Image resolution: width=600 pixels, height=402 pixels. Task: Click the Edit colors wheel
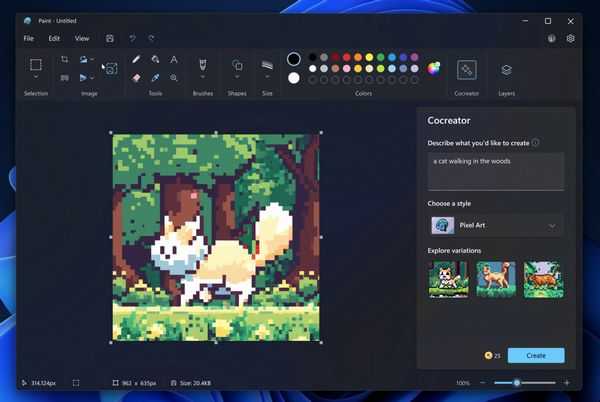(x=434, y=68)
